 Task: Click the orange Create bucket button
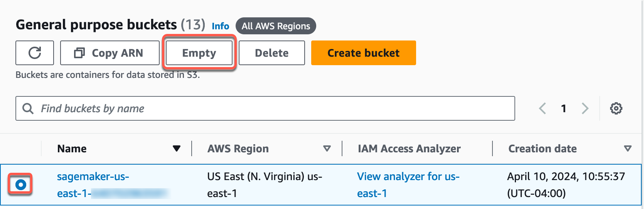point(363,53)
